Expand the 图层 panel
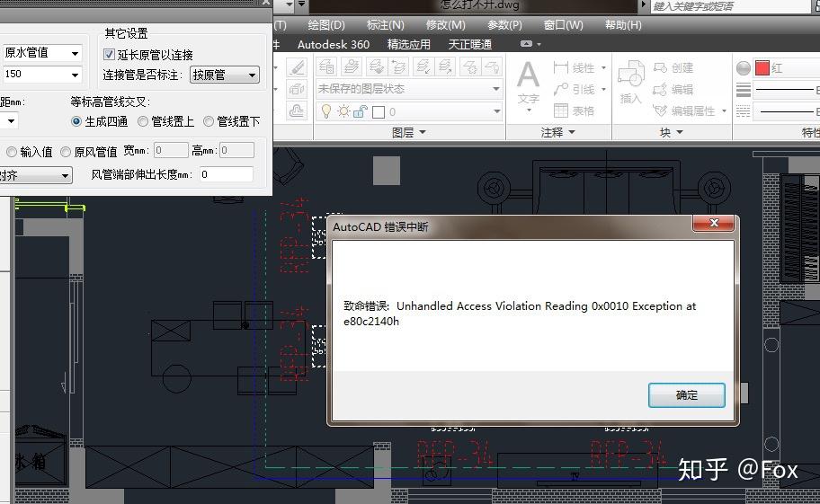This screenshot has width=820, height=504. tap(409, 132)
